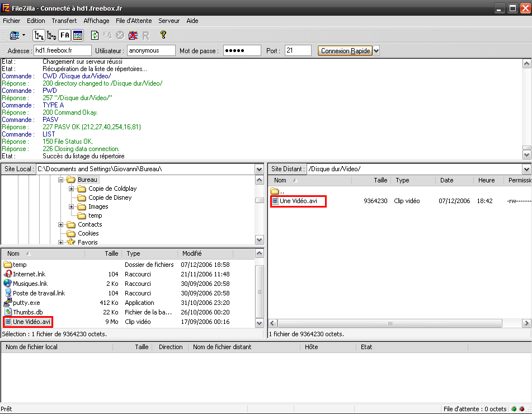Click the local tree scroll-down arrow

(x=259, y=239)
